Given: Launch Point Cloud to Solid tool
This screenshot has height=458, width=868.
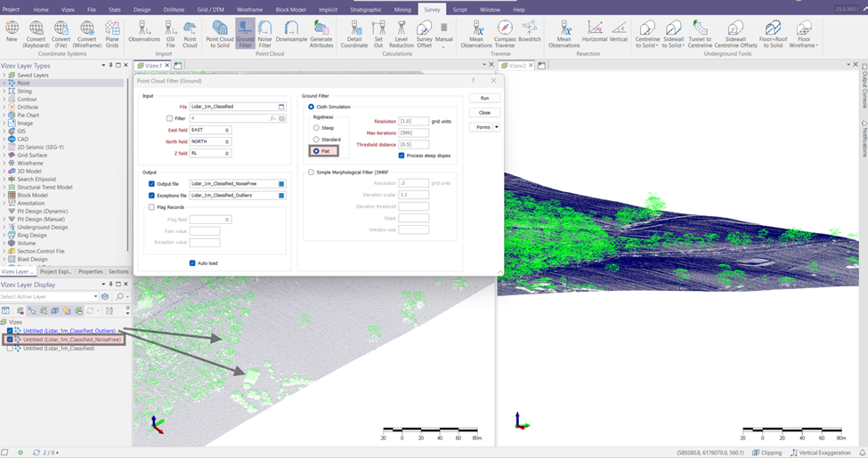Looking at the screenshot, I should [218, 34].
